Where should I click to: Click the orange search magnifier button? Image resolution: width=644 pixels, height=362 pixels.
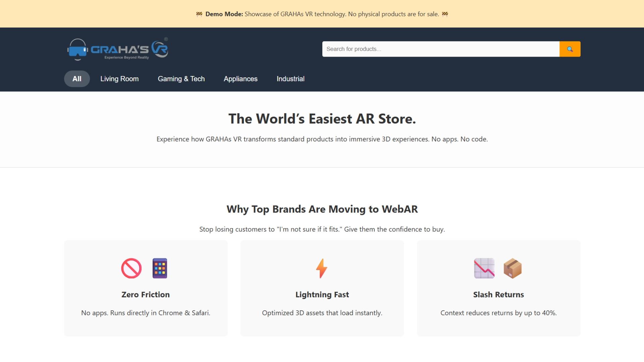coord(570,49)
